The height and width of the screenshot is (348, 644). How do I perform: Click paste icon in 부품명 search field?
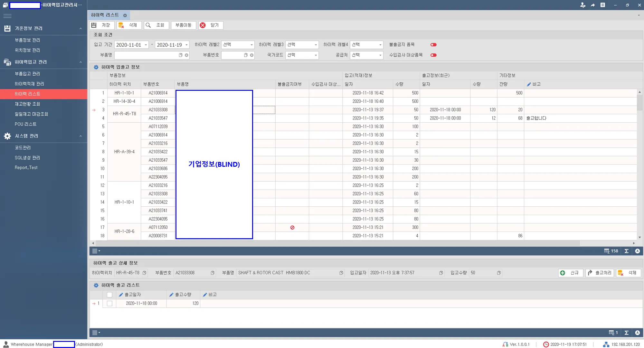point(181,55)
